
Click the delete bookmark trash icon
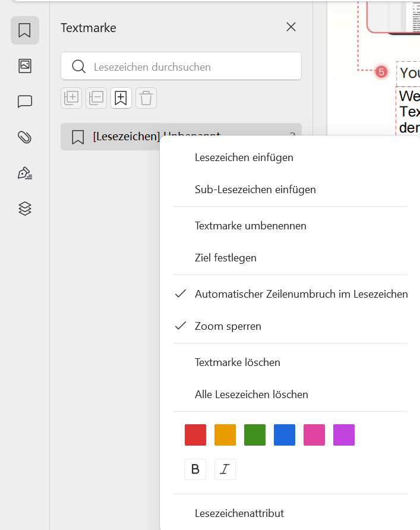(146, 97)
